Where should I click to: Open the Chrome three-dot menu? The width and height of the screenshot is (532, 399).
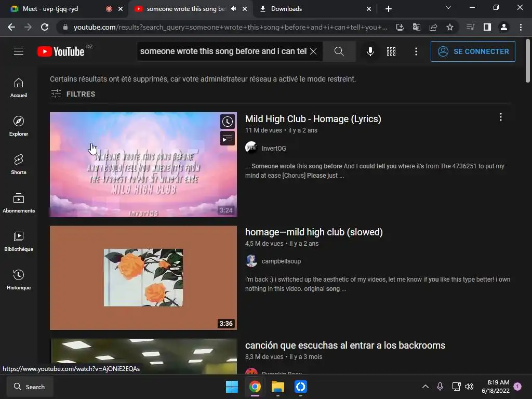(521, 27)
